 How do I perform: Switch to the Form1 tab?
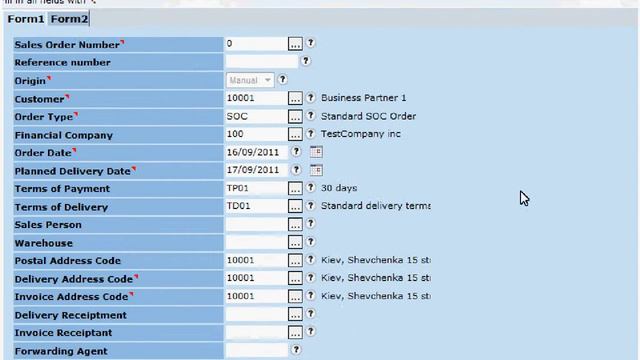(25, 19)
